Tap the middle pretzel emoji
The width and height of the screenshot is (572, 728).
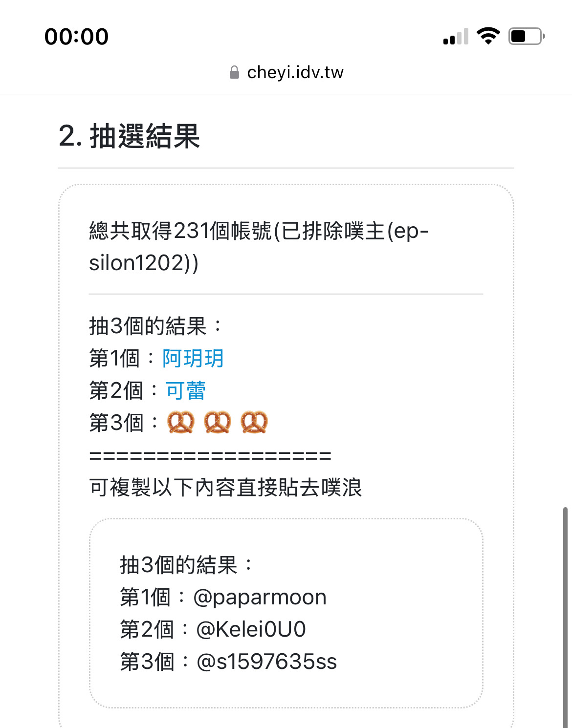(x=218, y=422)
